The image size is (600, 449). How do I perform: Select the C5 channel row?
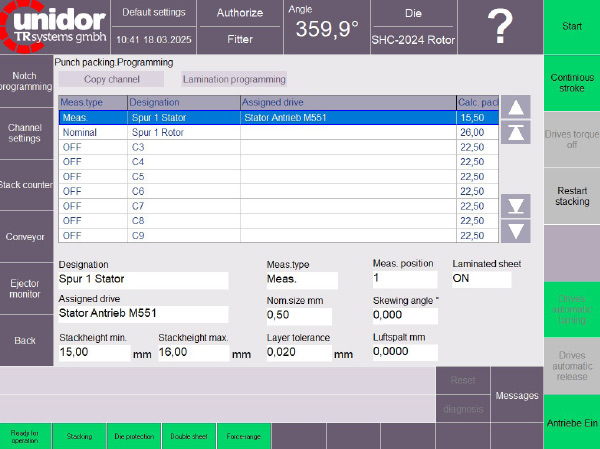click(x=279, y=176)
